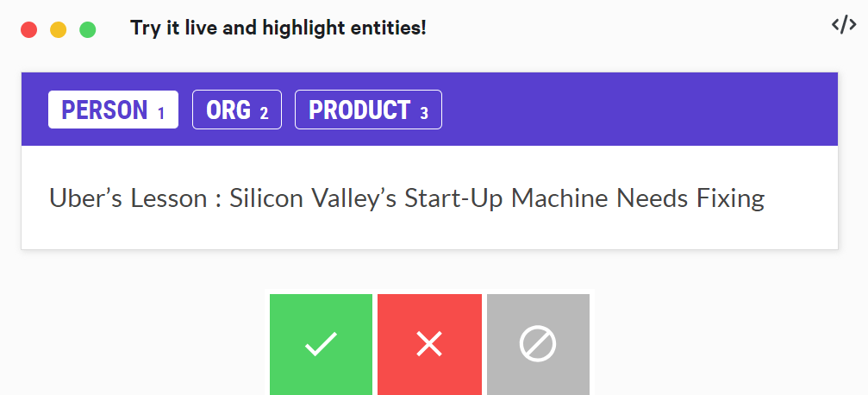Click the word "Machine" in the sentence
Screen dimensions: 868x395
tap(559, 198)
